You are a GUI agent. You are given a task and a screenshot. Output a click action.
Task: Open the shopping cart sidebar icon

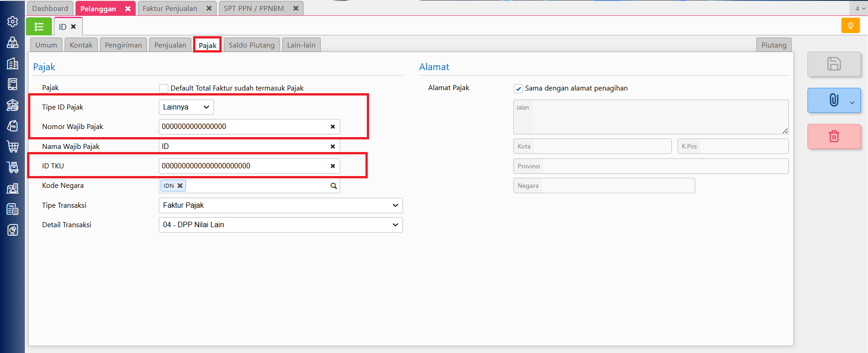(x=13, y=147)
